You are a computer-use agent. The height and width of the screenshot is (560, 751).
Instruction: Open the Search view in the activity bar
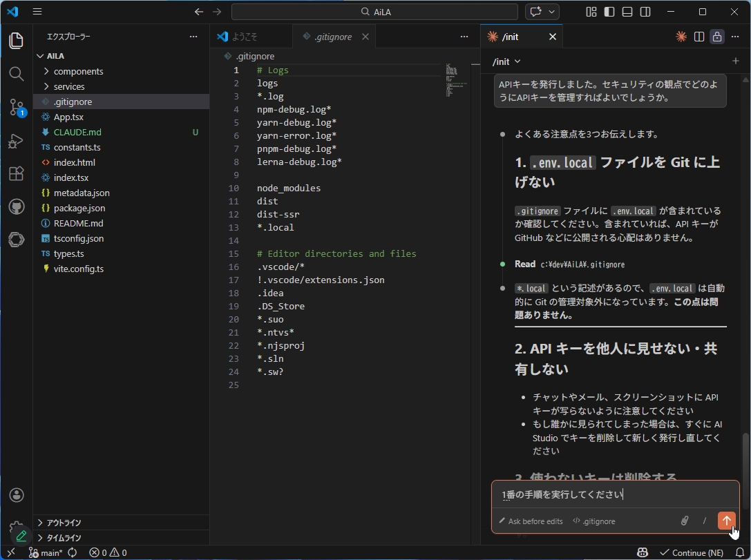[16, 73]
